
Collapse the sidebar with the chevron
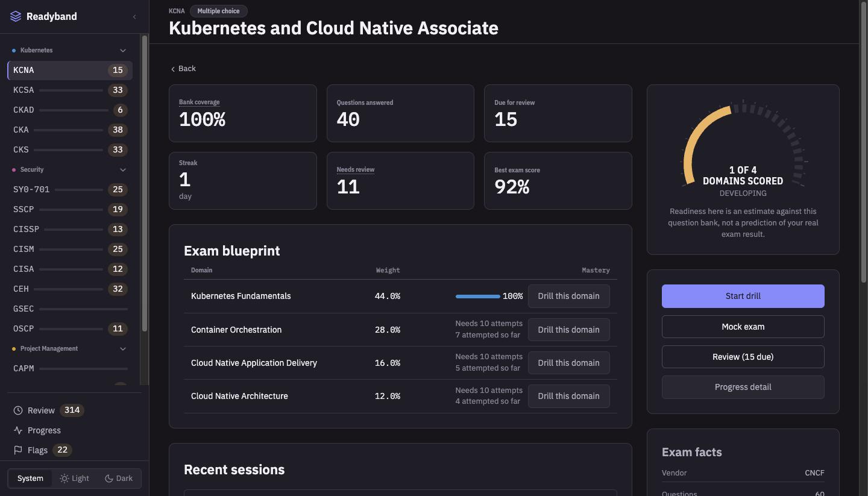[134, 17]
